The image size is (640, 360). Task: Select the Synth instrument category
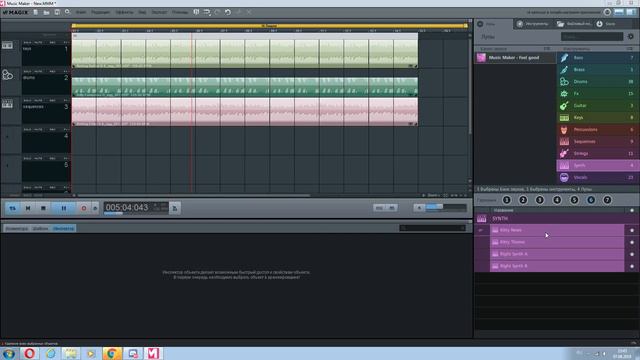point(598,165)
